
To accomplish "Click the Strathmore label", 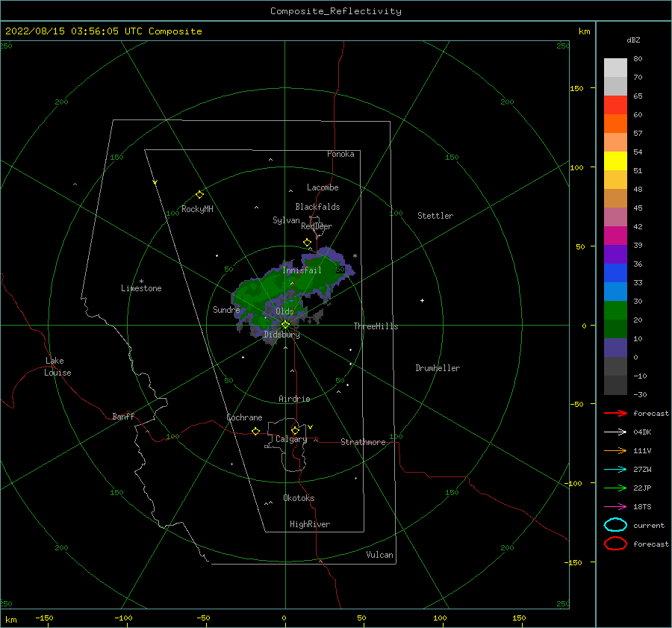I will click(363, 442).
